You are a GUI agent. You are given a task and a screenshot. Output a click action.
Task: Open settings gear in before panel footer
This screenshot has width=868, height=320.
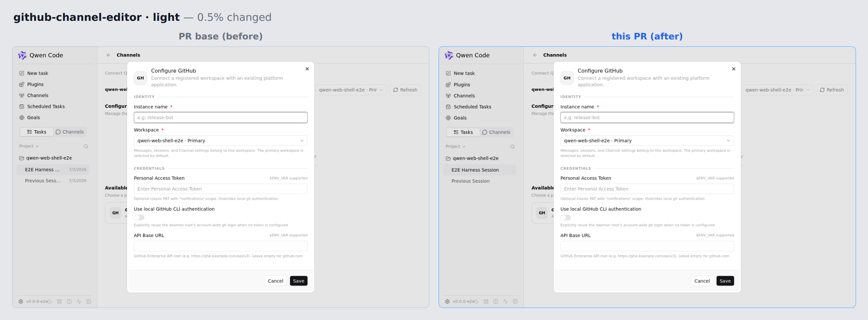(x=21, y=302)
